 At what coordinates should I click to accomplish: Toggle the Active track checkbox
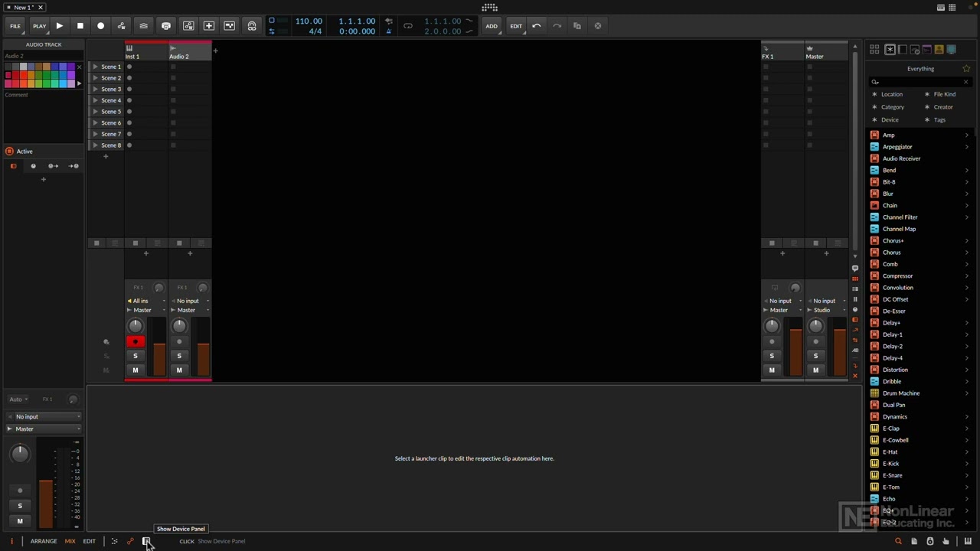(x=9, y=152)
